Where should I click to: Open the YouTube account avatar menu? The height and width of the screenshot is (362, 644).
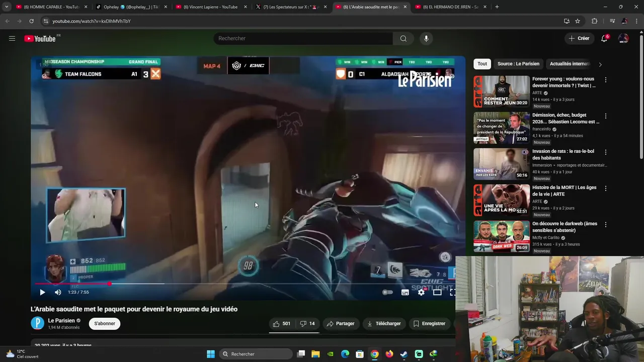click(x=623, y=38)
